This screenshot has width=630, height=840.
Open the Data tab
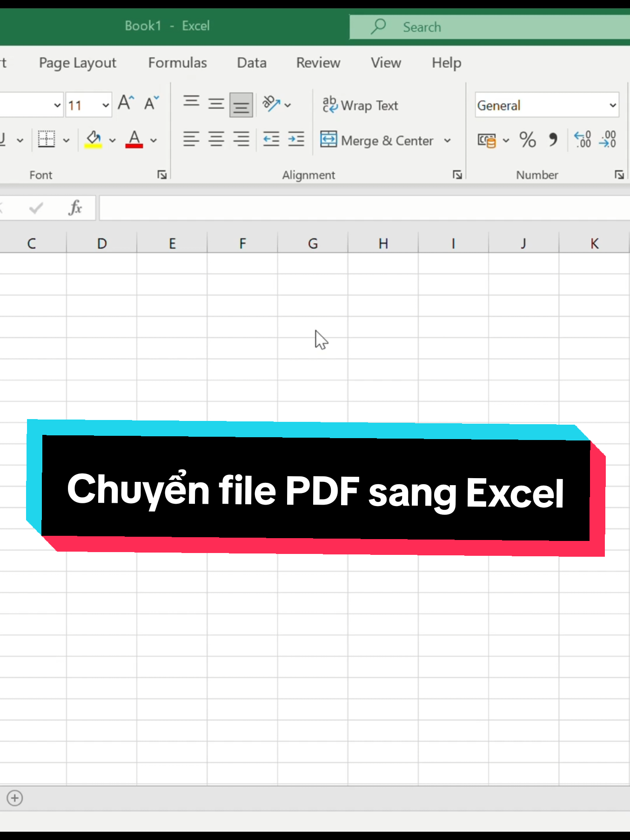[252, 63]
